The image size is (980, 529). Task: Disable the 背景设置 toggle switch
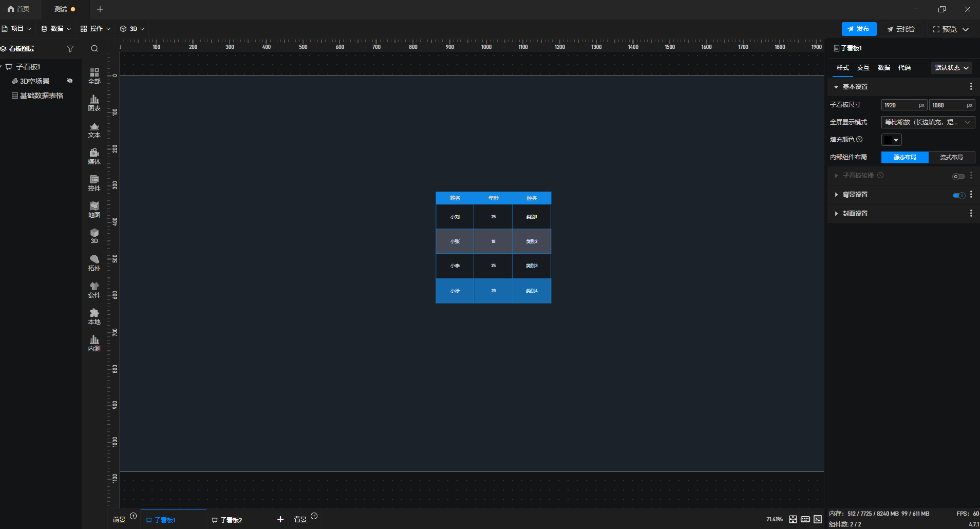(958, 195)
